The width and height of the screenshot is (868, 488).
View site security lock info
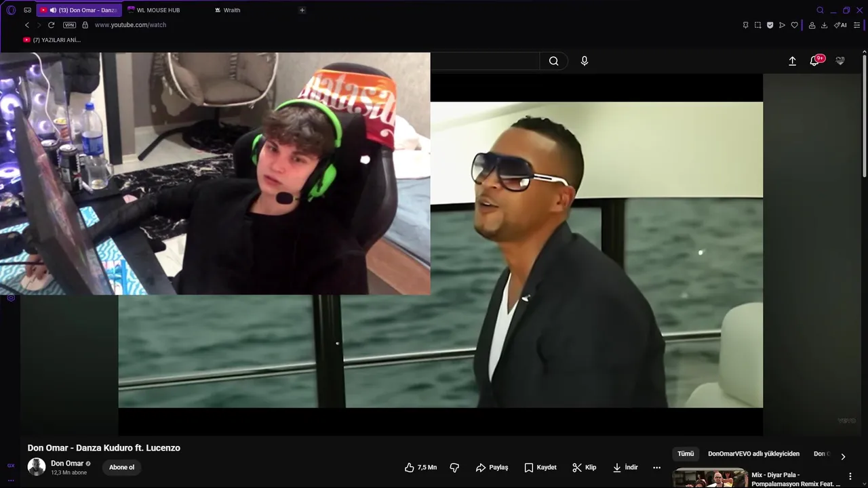click(x=85, y=25)
